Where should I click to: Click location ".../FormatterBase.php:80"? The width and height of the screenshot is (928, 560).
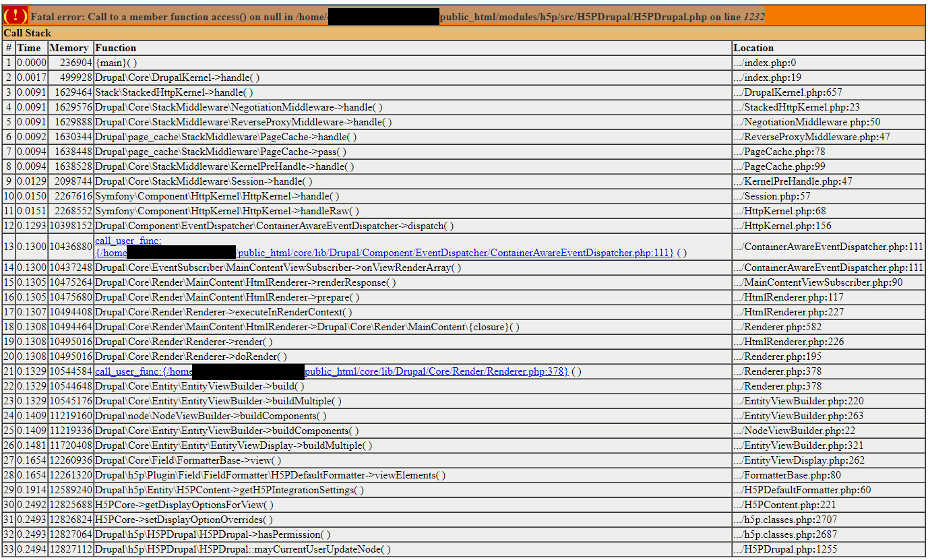[x=788, y=475]
